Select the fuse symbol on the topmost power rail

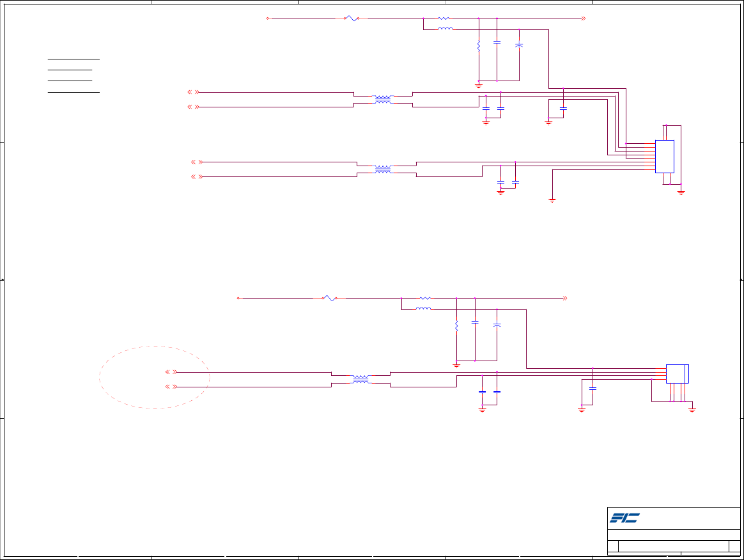click(x=352, y=19)
